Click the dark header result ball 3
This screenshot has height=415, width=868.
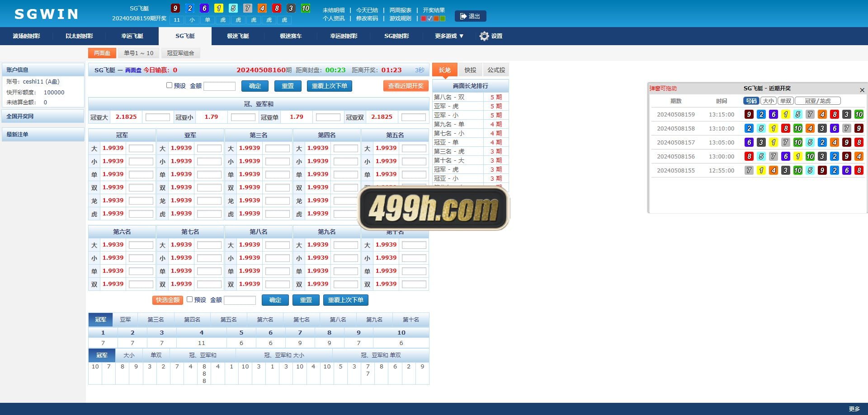pos(291,8)
